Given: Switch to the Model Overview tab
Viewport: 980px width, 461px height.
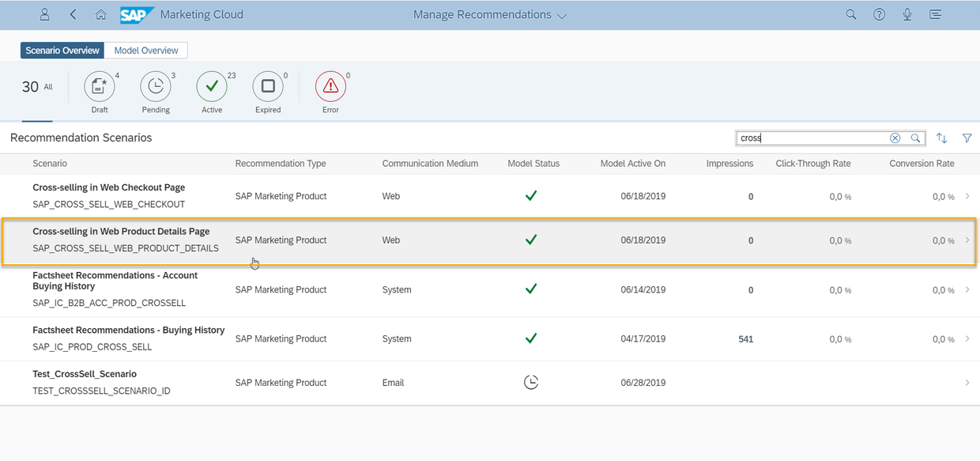Looking at the screenshot, I should pyautogui.click(x=146, y=51).
